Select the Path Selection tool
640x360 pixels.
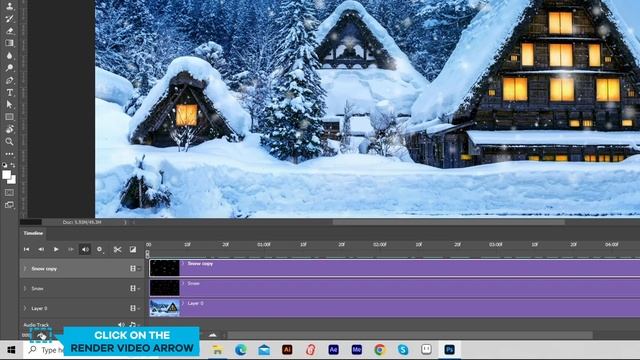9,104
